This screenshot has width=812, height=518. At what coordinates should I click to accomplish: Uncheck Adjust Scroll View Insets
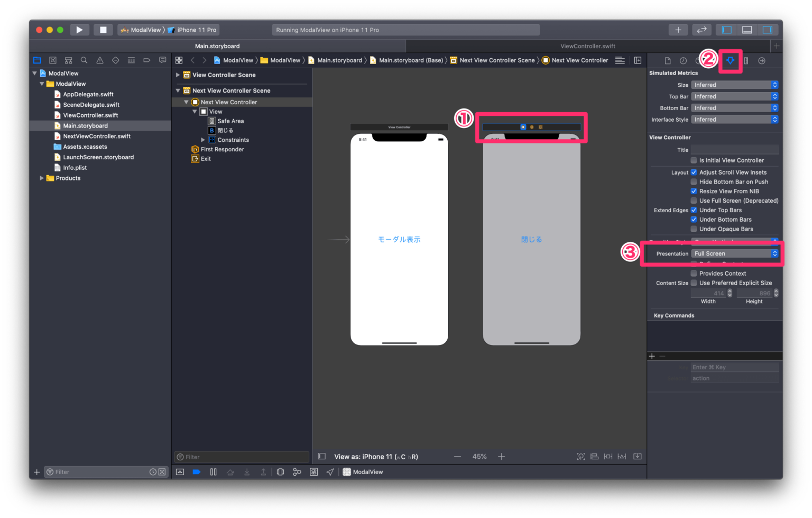pyautogui.click(x=694, y=172)
